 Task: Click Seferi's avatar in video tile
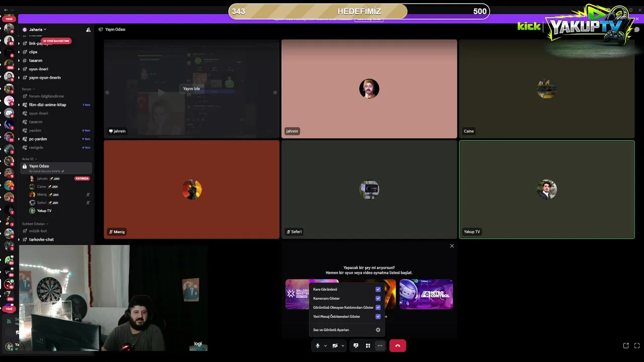[x=369, y=189]
